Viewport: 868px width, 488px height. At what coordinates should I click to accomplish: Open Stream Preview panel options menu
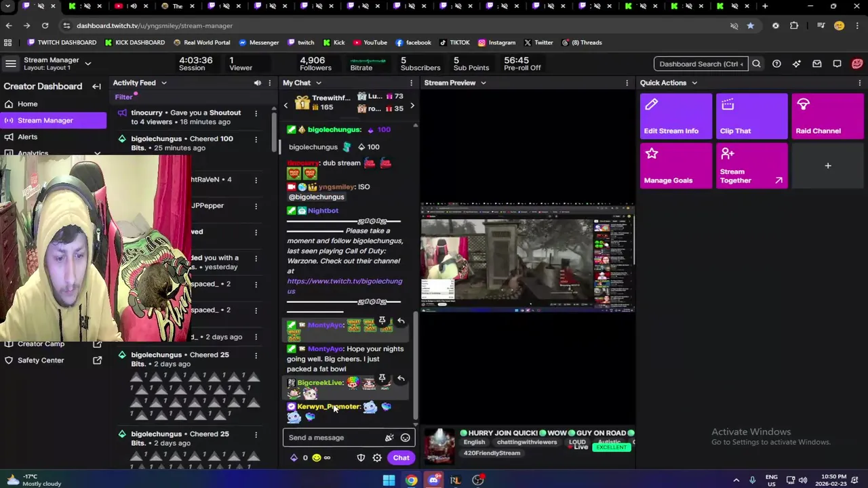[627, 83]
